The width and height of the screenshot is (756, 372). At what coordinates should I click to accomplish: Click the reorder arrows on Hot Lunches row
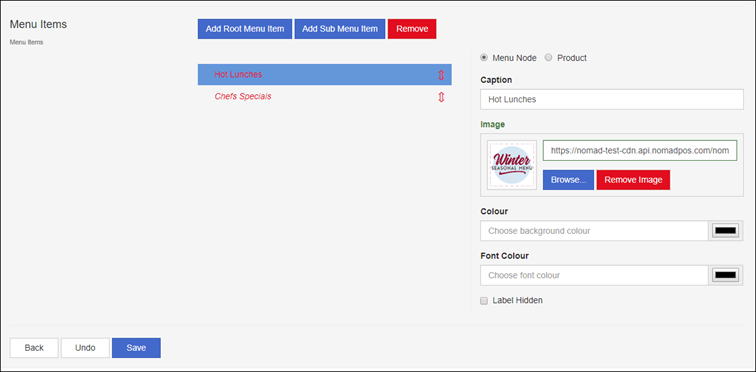pos(441,75)
